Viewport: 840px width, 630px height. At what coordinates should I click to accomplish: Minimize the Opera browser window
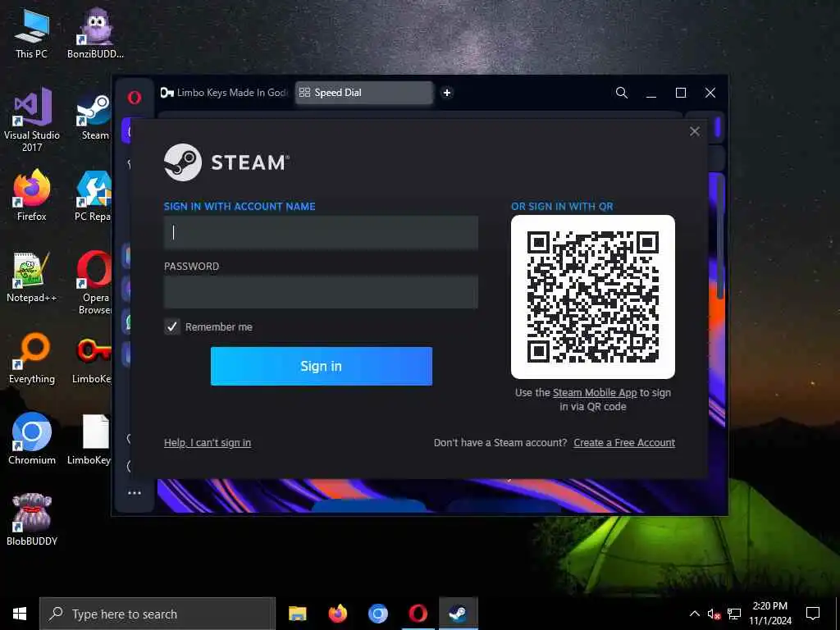click(x=651, y=93)
